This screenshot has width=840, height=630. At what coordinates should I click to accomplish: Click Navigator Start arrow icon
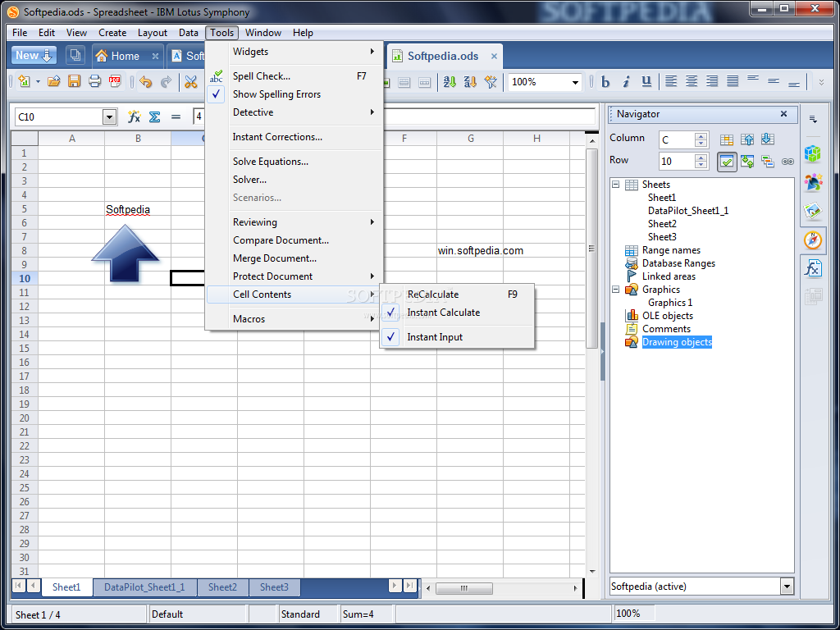tap(747, 139)
